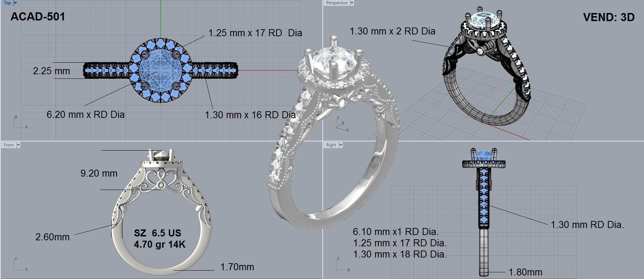Open the Front viewport title dropdown arrow
Screen dimensions: 644x279
click(18, 145)
